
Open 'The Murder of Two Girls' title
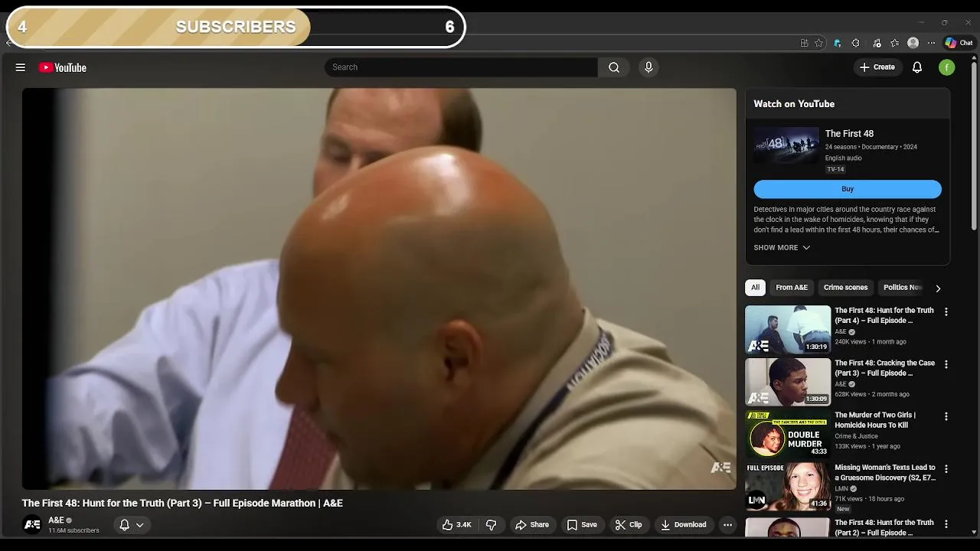click(x=875, y=420)
